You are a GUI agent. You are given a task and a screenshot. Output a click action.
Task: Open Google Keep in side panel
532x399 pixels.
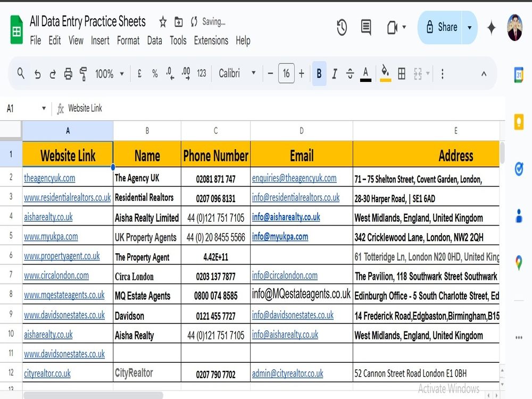click(x=519, y=122)
